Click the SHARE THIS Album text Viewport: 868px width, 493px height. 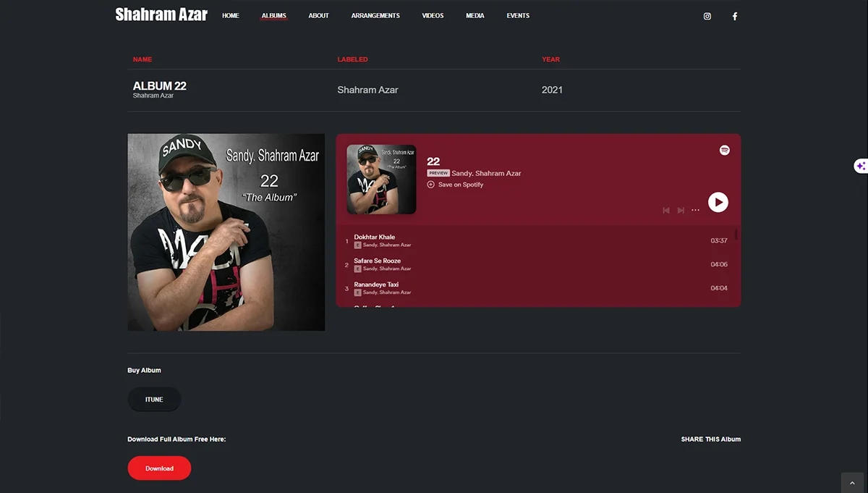click(x=711, y=439)
